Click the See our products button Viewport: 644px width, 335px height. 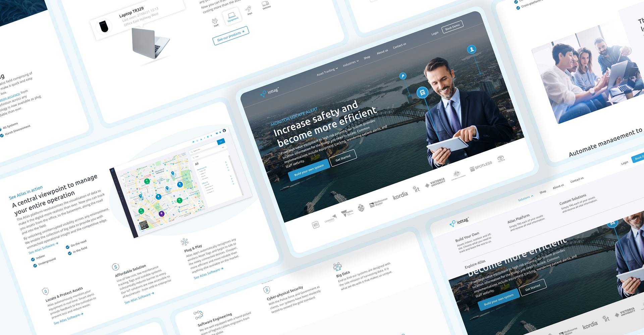(x=230, y=36)
